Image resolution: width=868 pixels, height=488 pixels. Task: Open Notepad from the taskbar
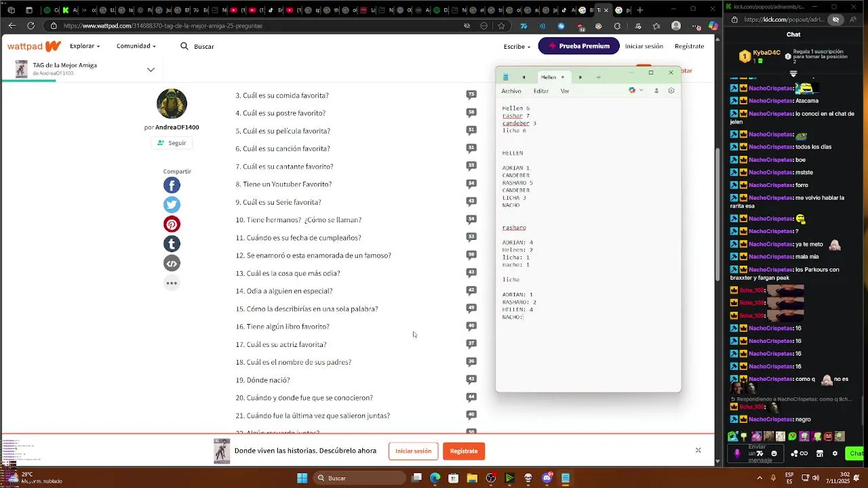click(x=565, y=478)
